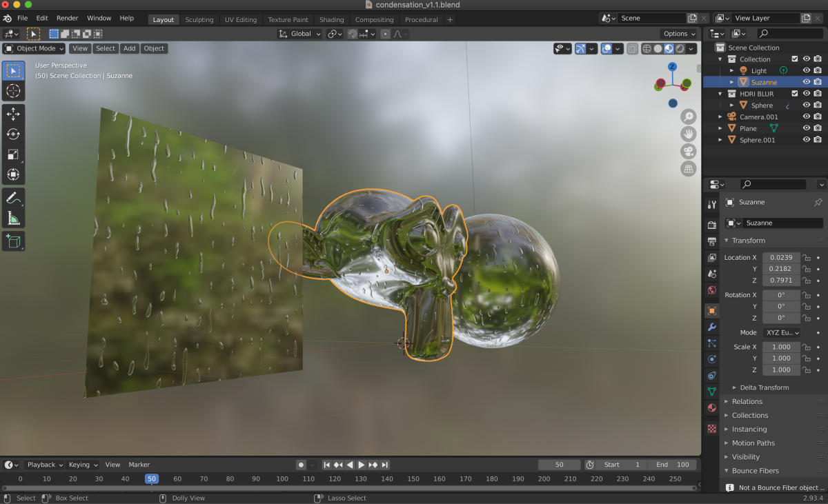Viewport: 828px width, 504px height.
Task: Uncheck the Collection exclude checkbox
Action: [x=795, y=59]
